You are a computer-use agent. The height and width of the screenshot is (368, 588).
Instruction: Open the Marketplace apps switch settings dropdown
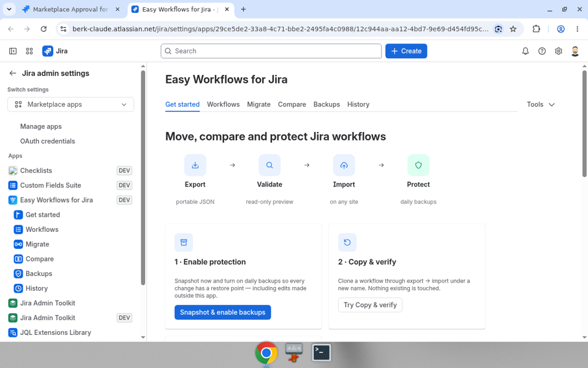(70, 104)
